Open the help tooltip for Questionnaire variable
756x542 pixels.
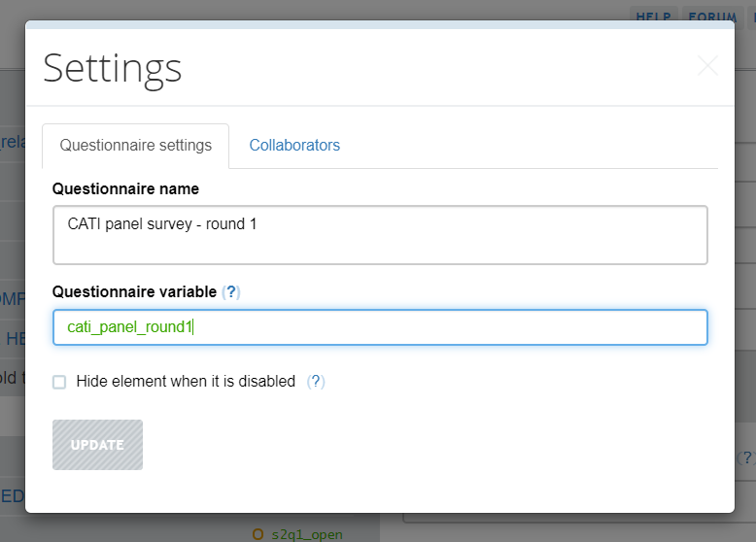(231, 292)
